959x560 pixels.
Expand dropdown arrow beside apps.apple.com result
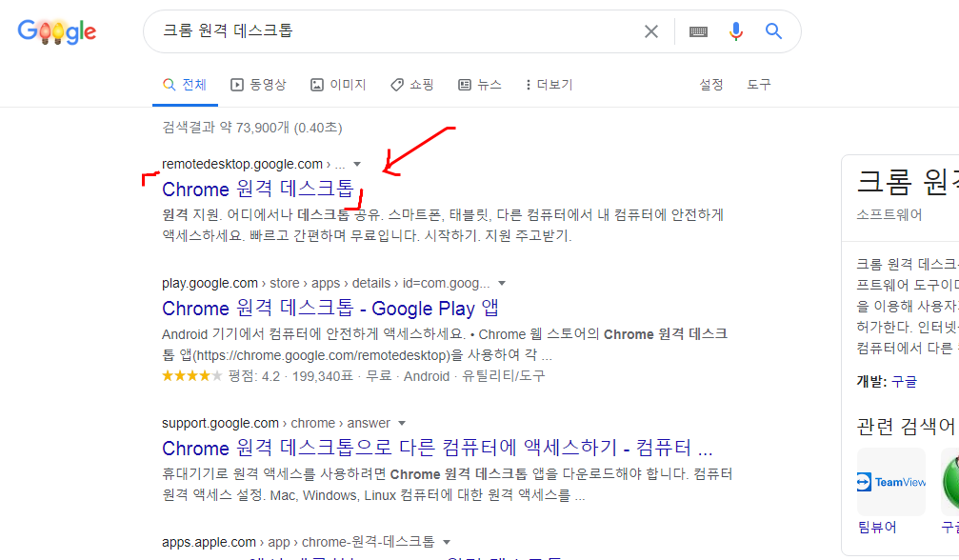tap(447, 542)
